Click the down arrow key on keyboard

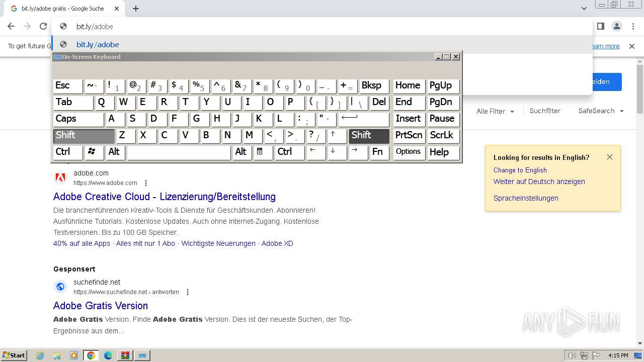coord(337,152)
